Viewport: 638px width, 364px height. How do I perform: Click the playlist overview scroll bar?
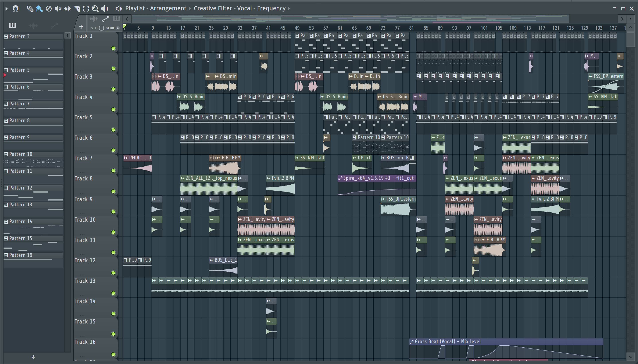click(350, 19)
